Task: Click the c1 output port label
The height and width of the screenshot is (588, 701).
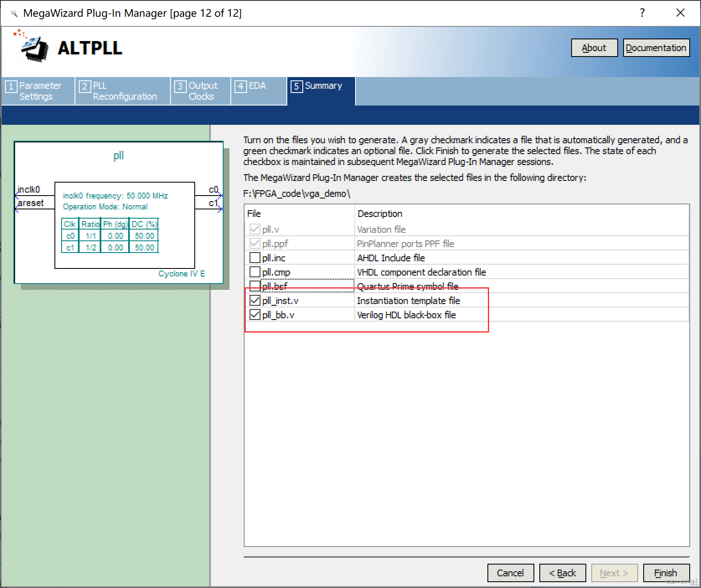Action: pyautogui.click(x=214, y=203)
